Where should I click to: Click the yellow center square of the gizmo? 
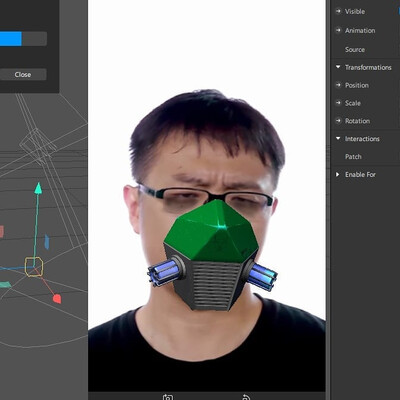tap(34, 267)
